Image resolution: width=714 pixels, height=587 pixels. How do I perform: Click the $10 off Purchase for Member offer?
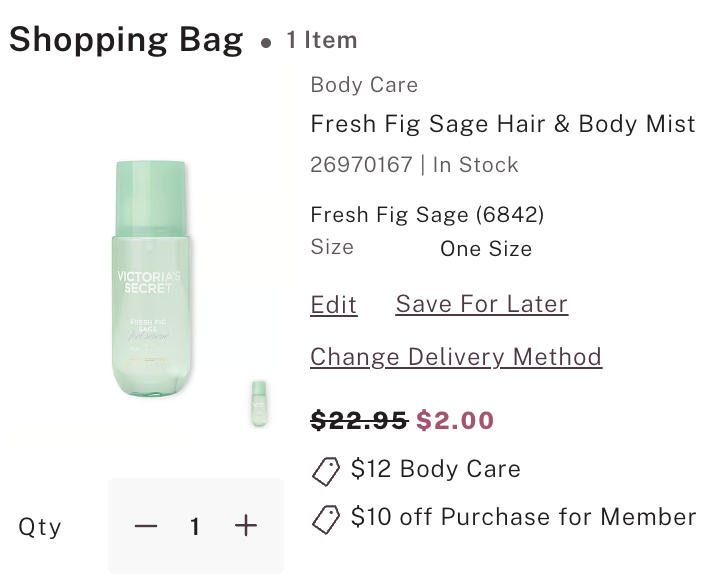(x=523, y=518)
